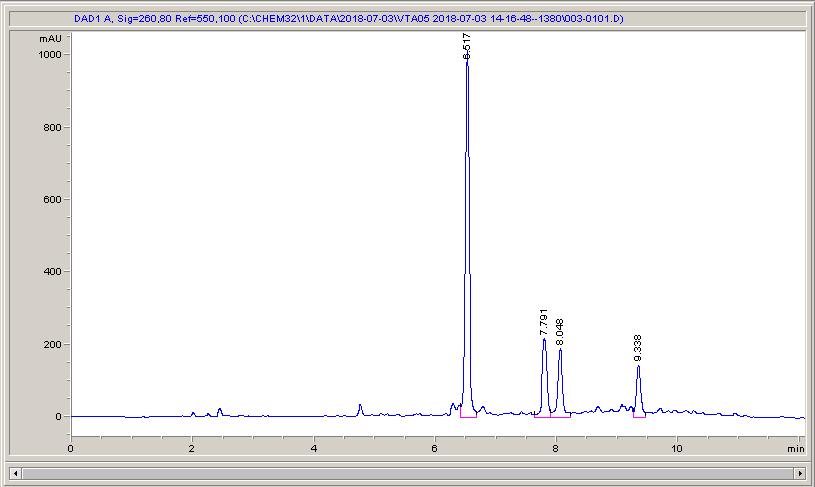Click the 1000 y-axis tick label
The image size is (815, 487).
50,55
